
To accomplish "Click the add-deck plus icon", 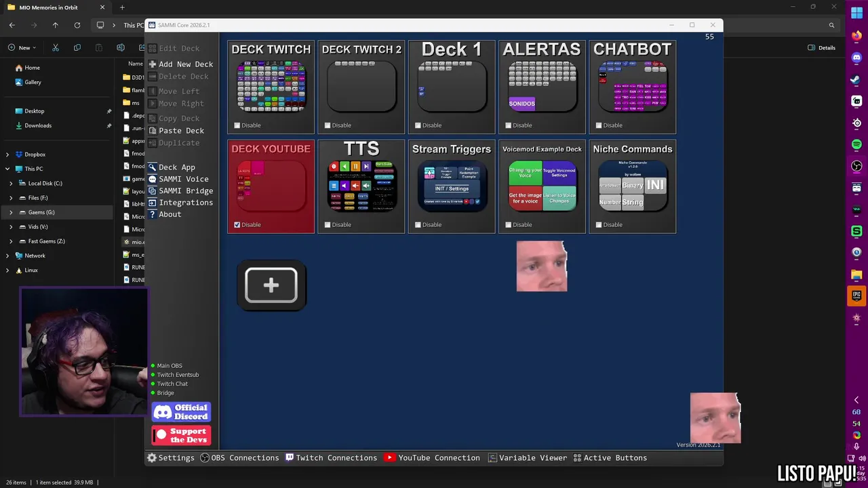I will pyautogui.click(x=271, y=285).
